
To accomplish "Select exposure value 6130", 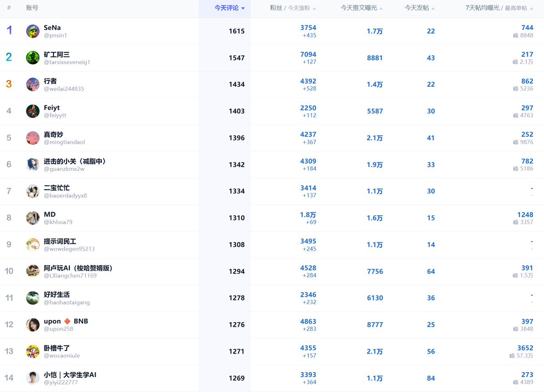I will 375,298.
